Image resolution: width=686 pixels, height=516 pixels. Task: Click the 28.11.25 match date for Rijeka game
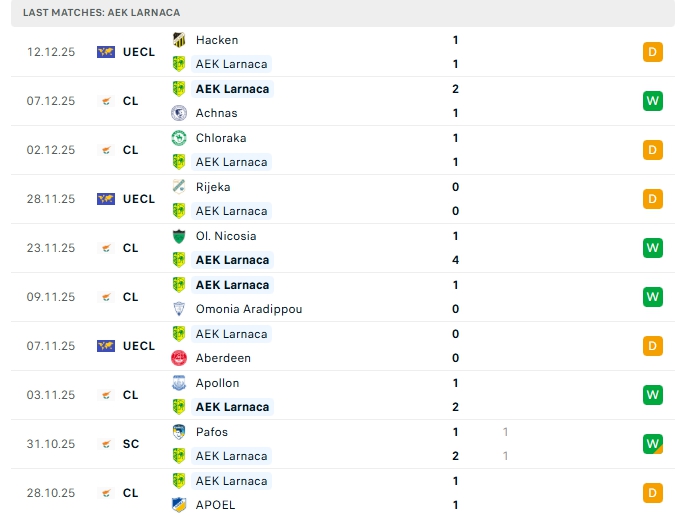coord(51,199)
